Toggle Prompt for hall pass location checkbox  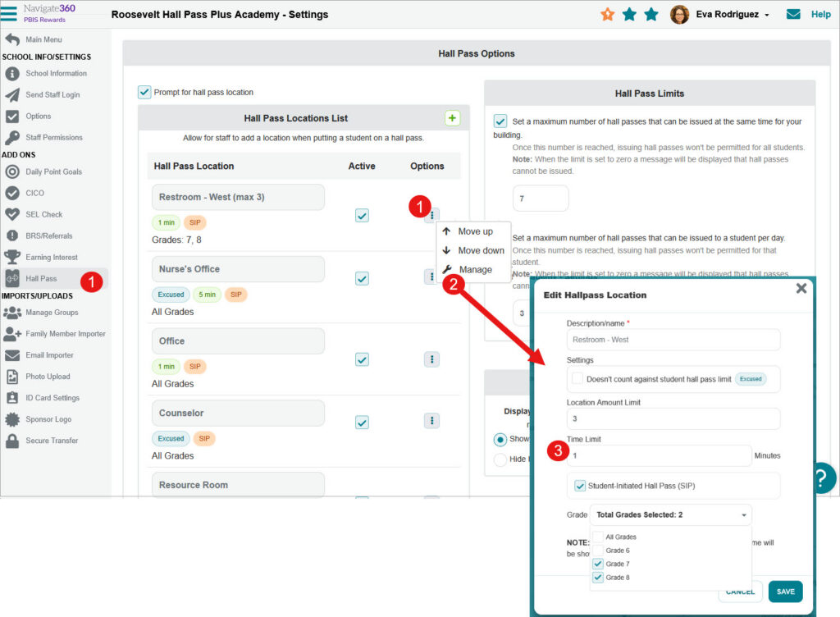tap(145, 93)
